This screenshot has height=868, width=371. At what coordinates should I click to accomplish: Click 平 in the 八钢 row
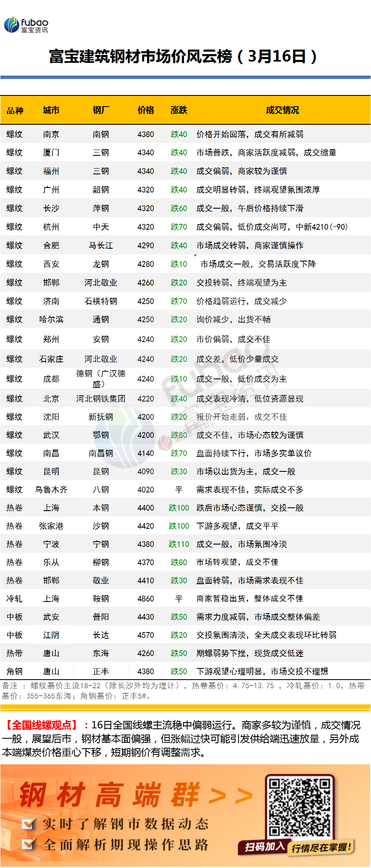click(179, 490)
